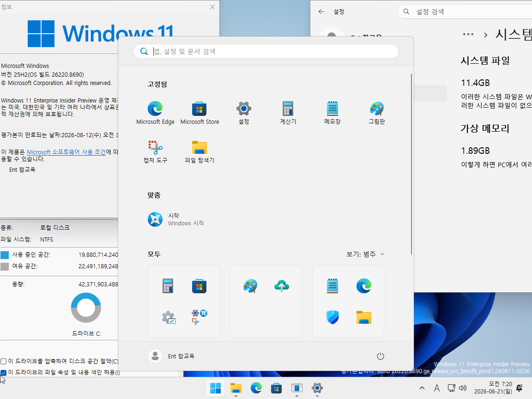Open Microsoft Edge from pinned apps
The height and width of the screenshot is (399, 532).
tap(155, 113)
